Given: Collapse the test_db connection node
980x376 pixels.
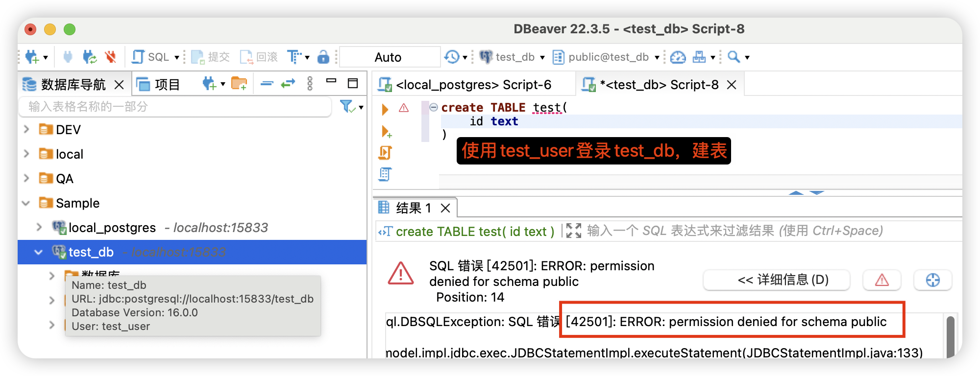Looking at the screenshot, I should [39, 252].
